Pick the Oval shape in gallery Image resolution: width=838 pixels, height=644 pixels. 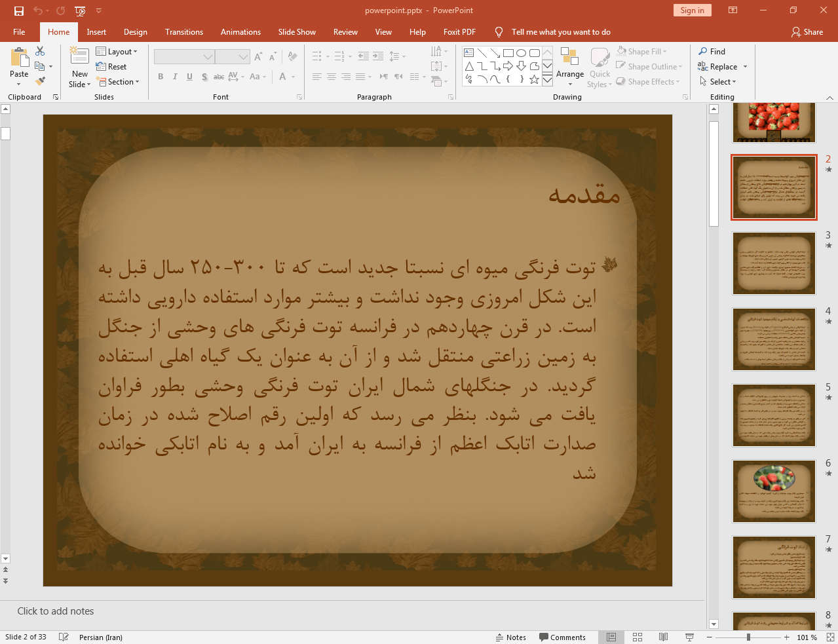[522, 53]
